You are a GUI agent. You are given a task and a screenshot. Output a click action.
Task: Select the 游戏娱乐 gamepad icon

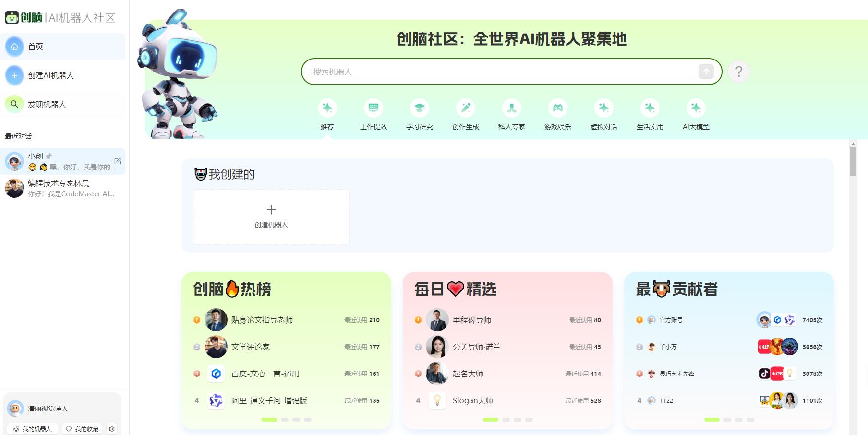(557, 108)
